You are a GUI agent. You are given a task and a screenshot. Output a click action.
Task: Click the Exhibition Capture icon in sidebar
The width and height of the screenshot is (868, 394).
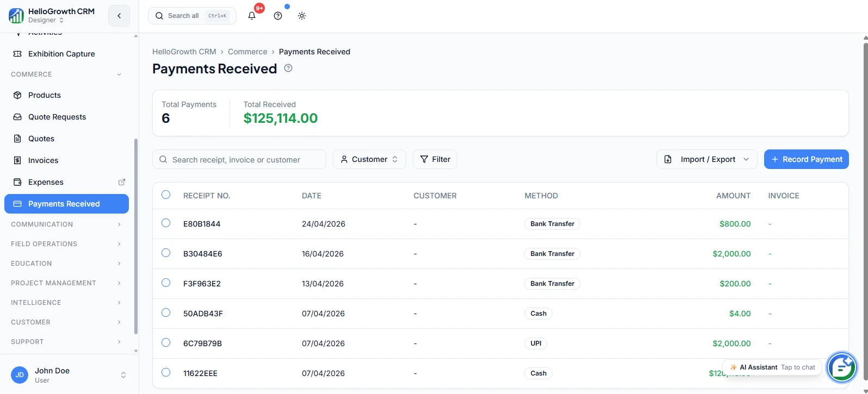pos(17,54)
